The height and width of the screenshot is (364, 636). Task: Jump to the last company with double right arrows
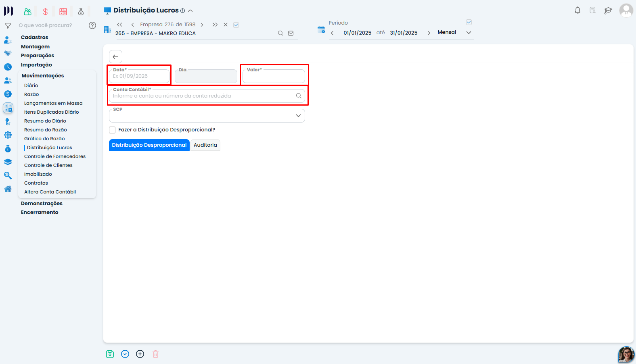[215, 25]
